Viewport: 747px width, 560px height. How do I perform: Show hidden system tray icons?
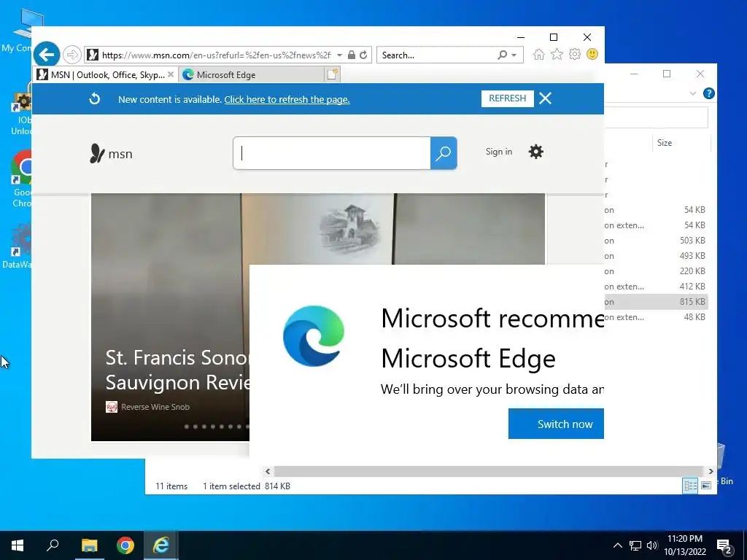617,545
